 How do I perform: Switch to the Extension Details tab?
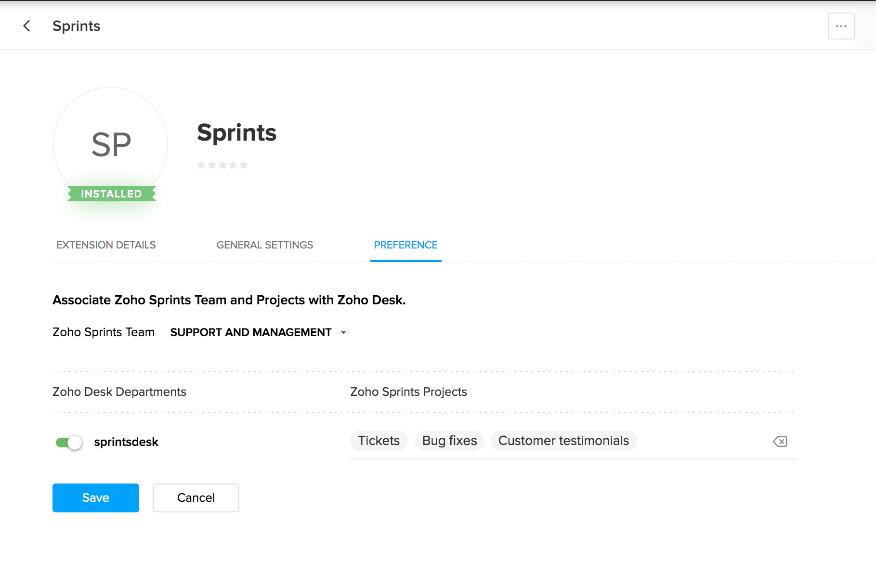tap(106, 245)
